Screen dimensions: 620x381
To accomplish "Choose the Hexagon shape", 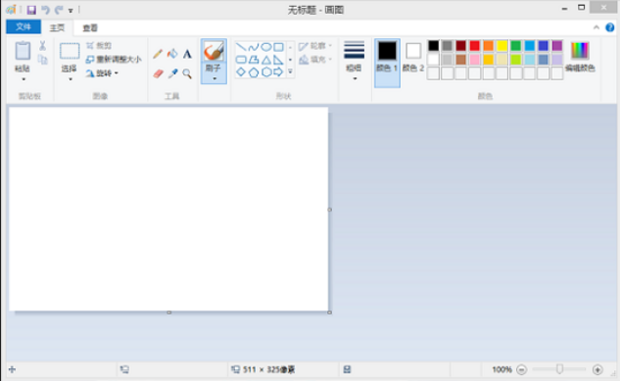I will [266, 72].
